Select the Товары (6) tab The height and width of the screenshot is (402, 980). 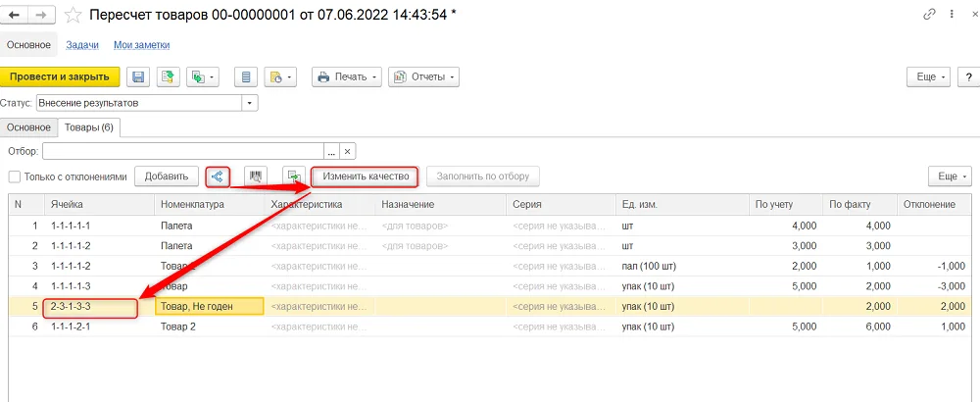coord(89,126)
